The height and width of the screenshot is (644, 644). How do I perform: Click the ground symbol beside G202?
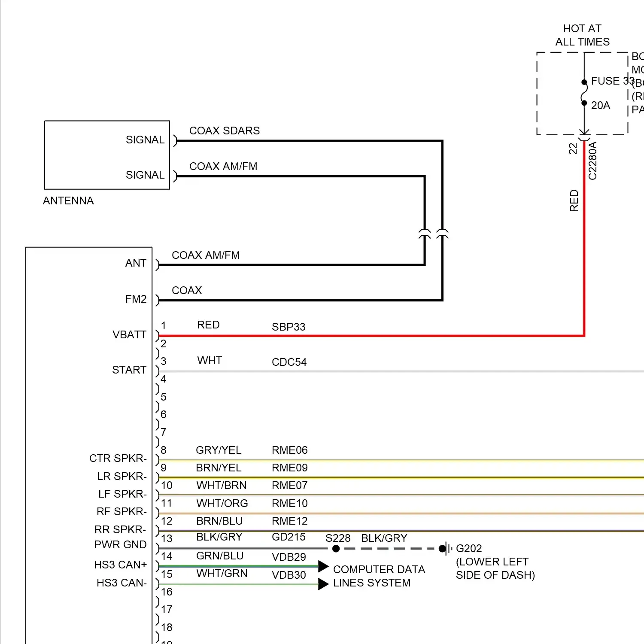[446, 548]
